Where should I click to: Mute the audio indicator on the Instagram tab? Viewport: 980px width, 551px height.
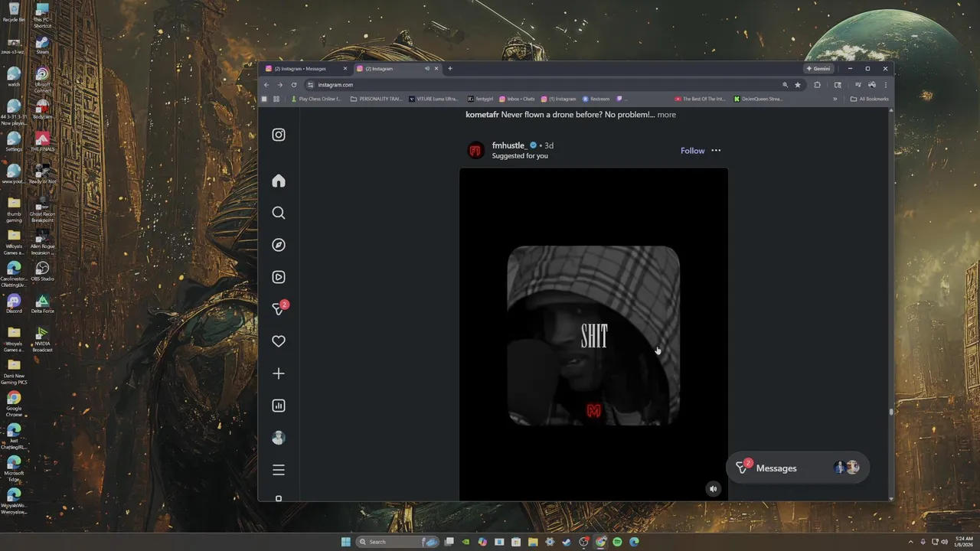point(427,69)
